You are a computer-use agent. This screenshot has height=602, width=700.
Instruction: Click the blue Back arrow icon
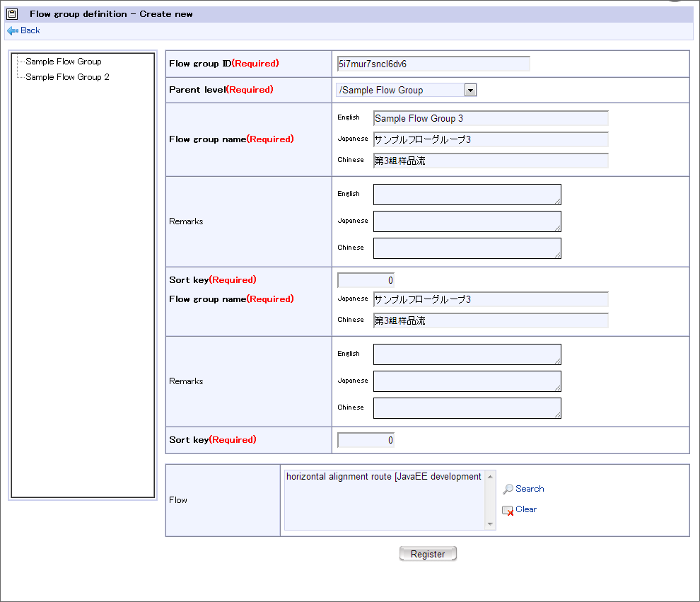coord(13,31)
